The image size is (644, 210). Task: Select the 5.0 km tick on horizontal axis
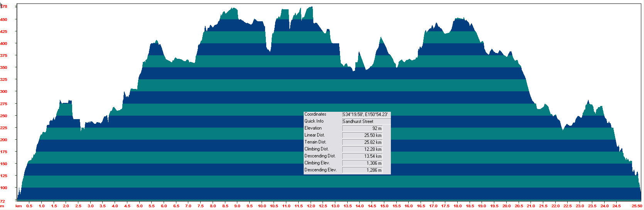coord(139,206)
